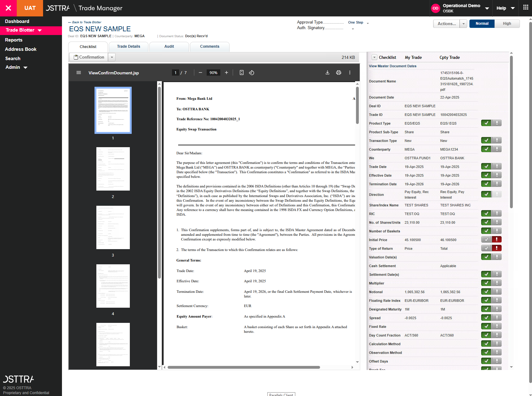The height and width of the screenshot is (396, 532).
Task: Accept the Termination Date row
Action: pos(486,184)
